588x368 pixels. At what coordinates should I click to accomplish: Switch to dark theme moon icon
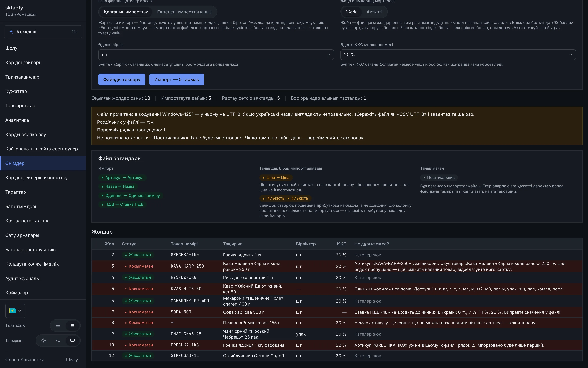coord(58,341)
